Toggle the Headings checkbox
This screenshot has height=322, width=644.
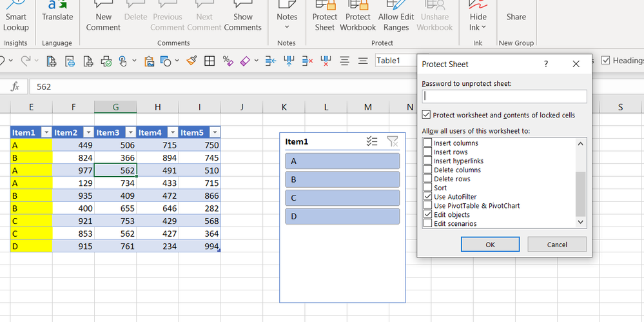pos(605,61)
